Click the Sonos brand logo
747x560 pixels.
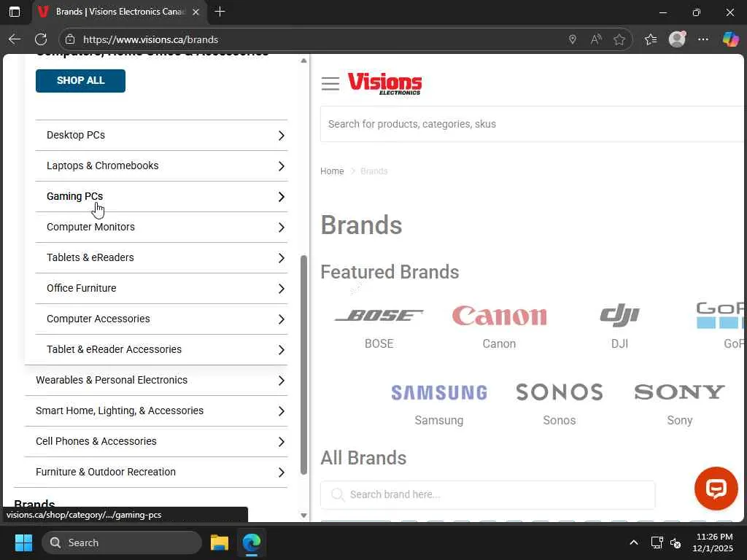560,392
